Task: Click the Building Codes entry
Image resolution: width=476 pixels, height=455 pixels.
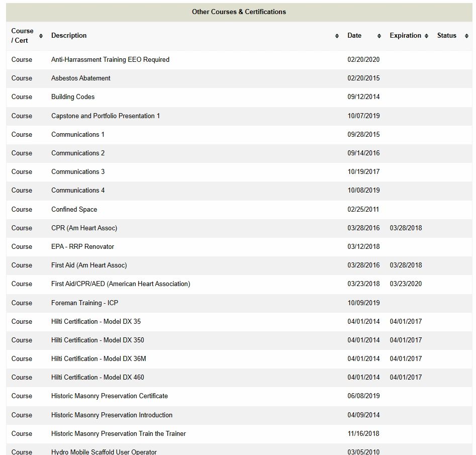Action: coord(73,97)
